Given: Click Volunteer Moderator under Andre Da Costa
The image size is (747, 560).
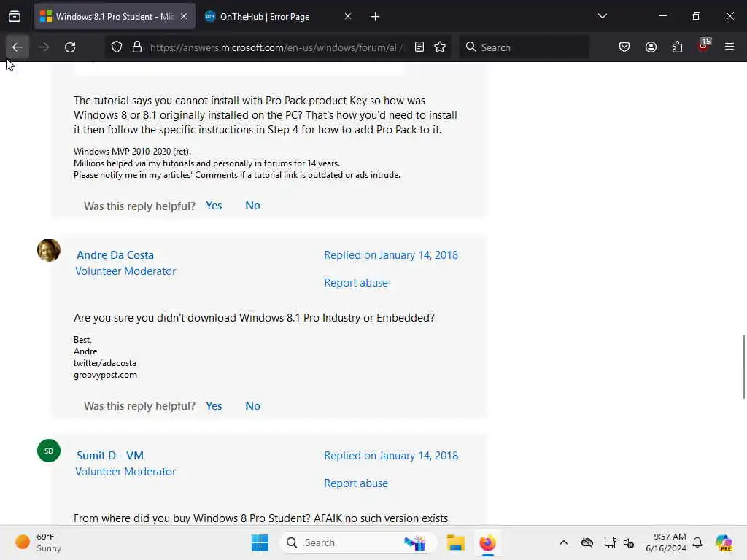Looking at the screenshot, I should click(125, 271).
